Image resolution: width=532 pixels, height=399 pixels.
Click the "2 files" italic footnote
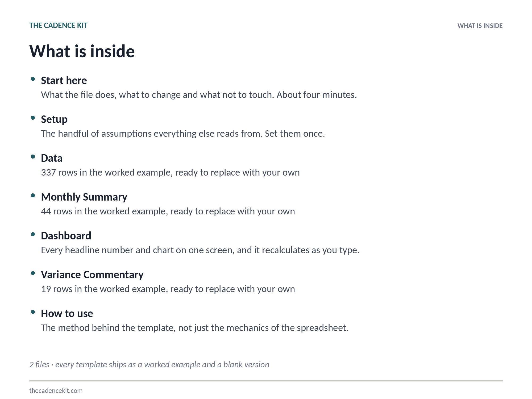(x=149, y=364)
